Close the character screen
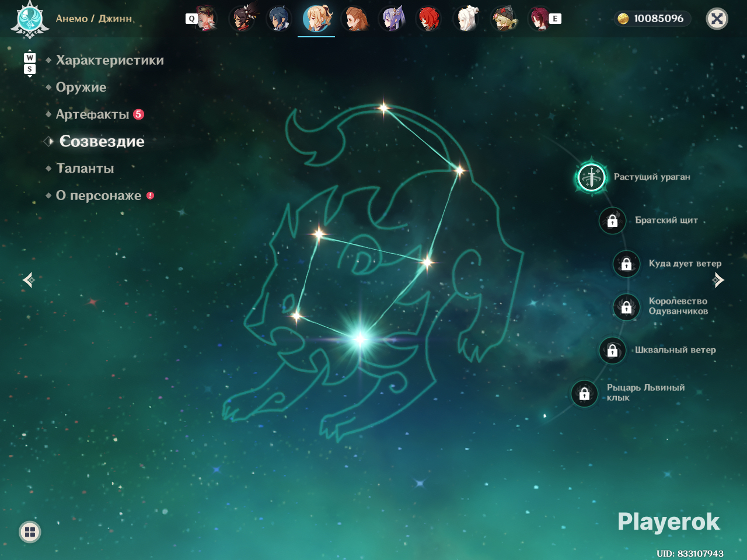747x560 pixels. (x=717, y=19)
